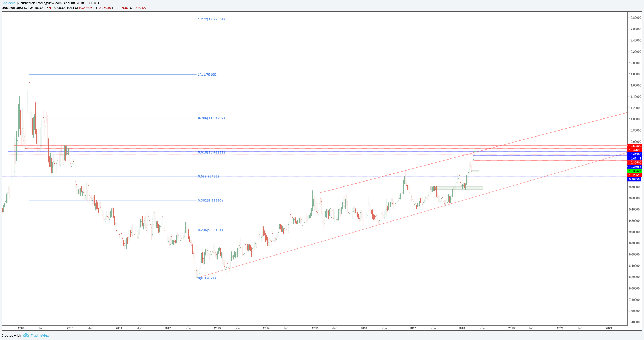Click the red 10.36500 price tag

coord(635,163)
